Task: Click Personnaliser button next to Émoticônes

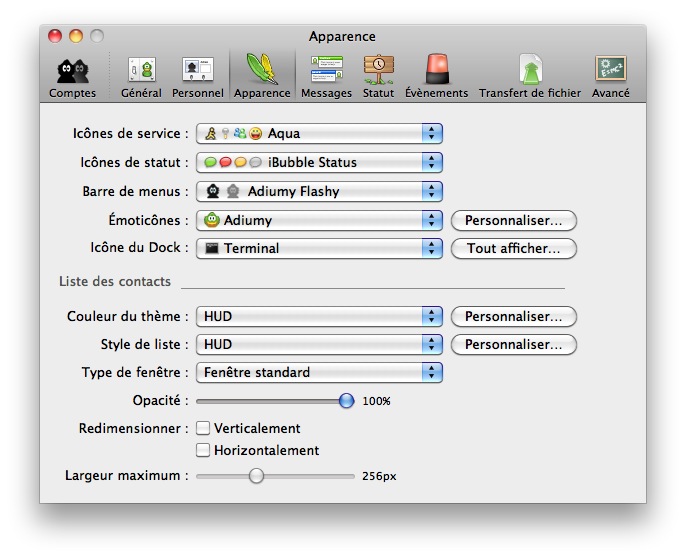Action: click(514, 220)
